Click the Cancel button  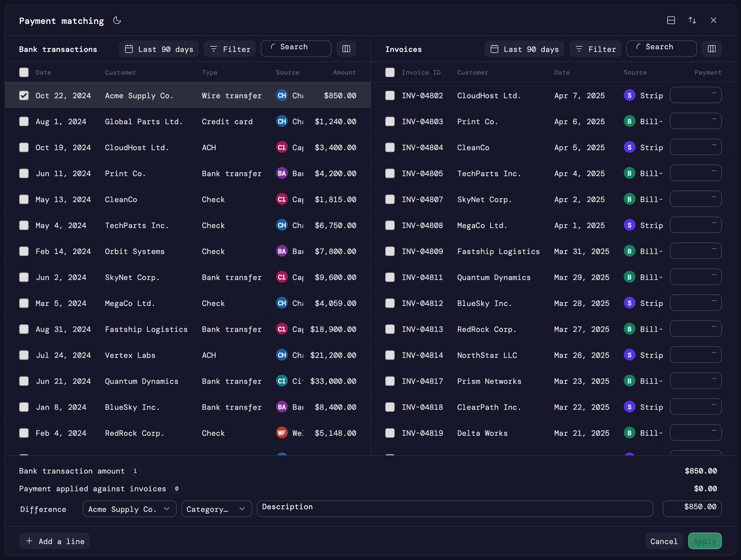point(664,541)
